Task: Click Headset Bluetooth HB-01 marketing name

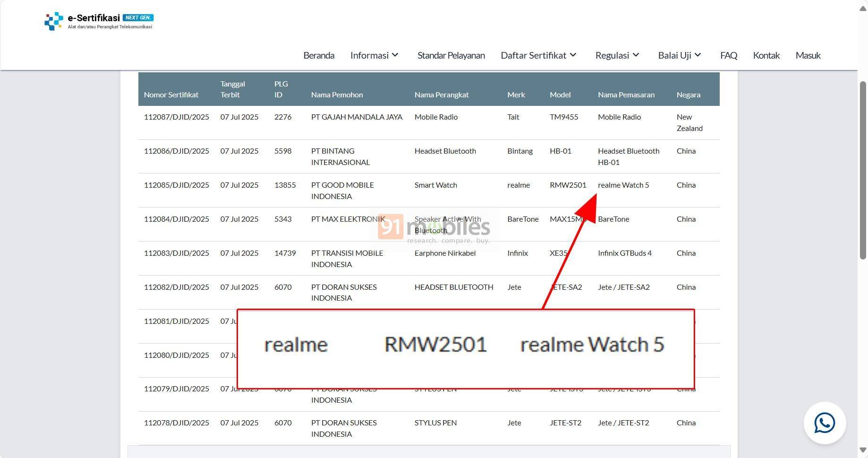Action: pyautogui.click(x=629, y=156)
